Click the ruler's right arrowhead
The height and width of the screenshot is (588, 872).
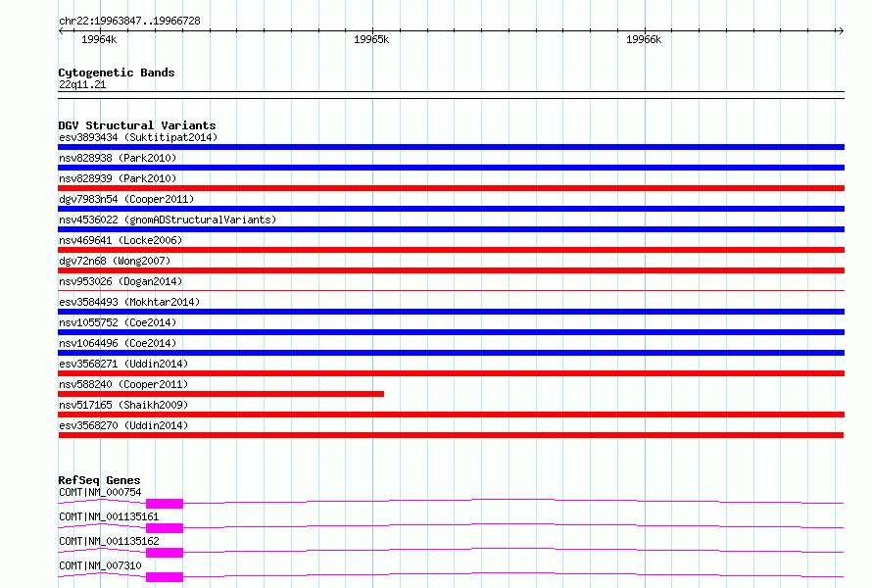[x=841, y=30]
